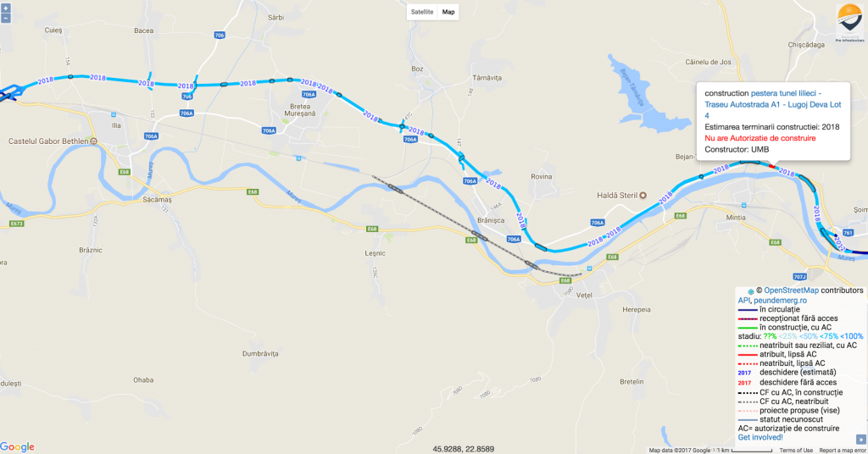Click the Get involved! link

760,437
